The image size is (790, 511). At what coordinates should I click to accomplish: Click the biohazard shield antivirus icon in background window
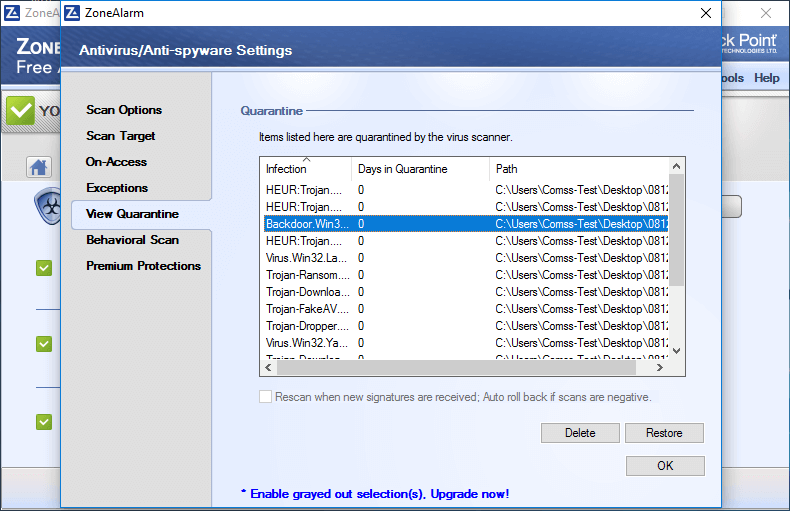point(48,207)
